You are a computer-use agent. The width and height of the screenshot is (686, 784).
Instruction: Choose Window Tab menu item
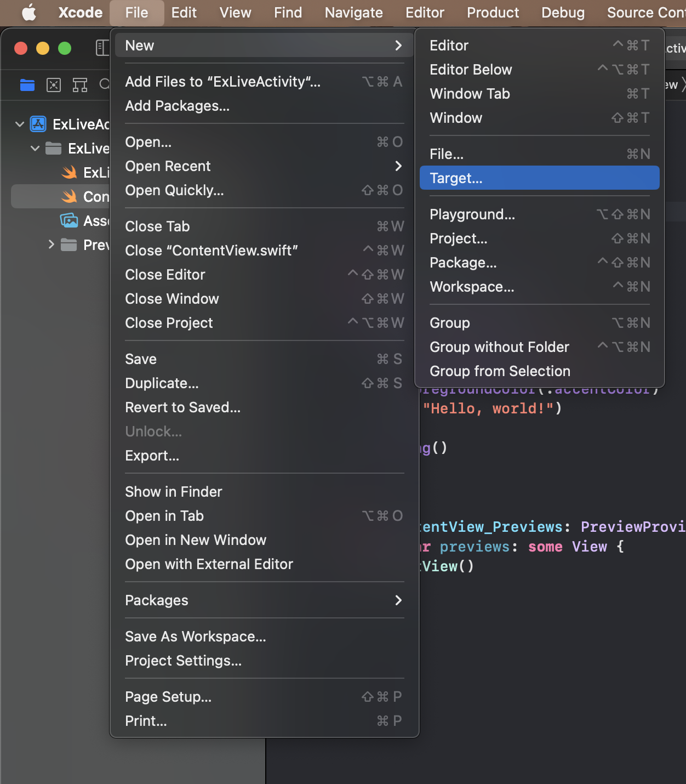point(539,94)
